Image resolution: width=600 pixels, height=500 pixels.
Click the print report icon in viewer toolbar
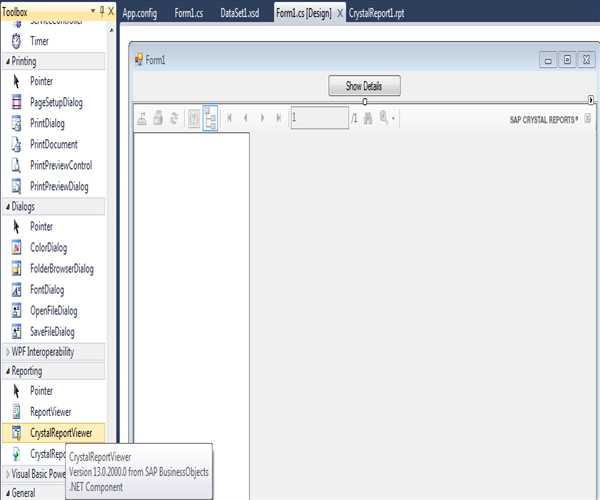159,118
